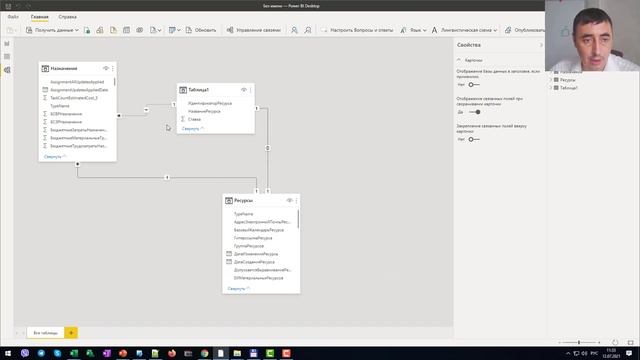Viewport: 640px width, 360px height.
Task: Click the Получить данные button
Action: click(x=52, y=30)
